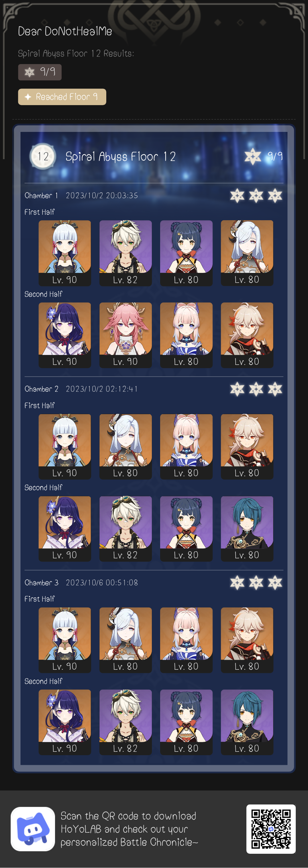This screenshot has width=308, height=868.
Task: Click the Chamber 2 first star icon
Action: 237,389
